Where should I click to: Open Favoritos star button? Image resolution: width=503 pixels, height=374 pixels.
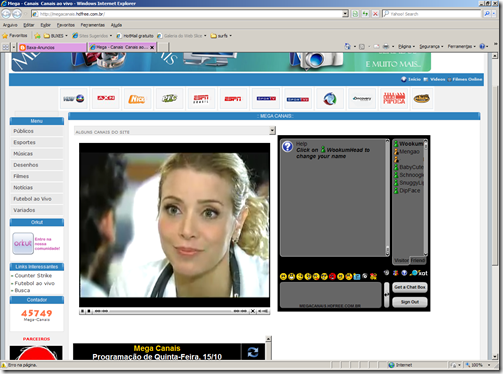[15, 35]
